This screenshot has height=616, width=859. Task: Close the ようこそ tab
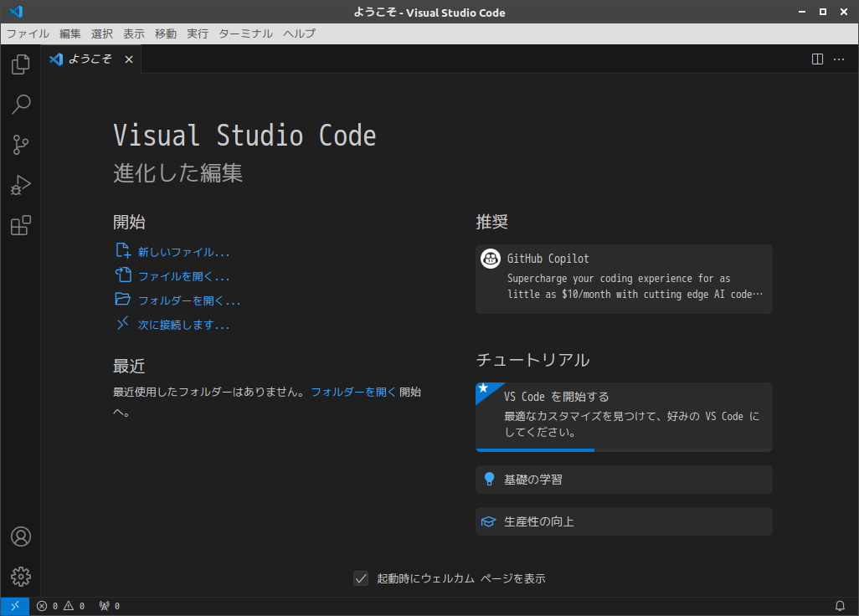coord(129,59)
